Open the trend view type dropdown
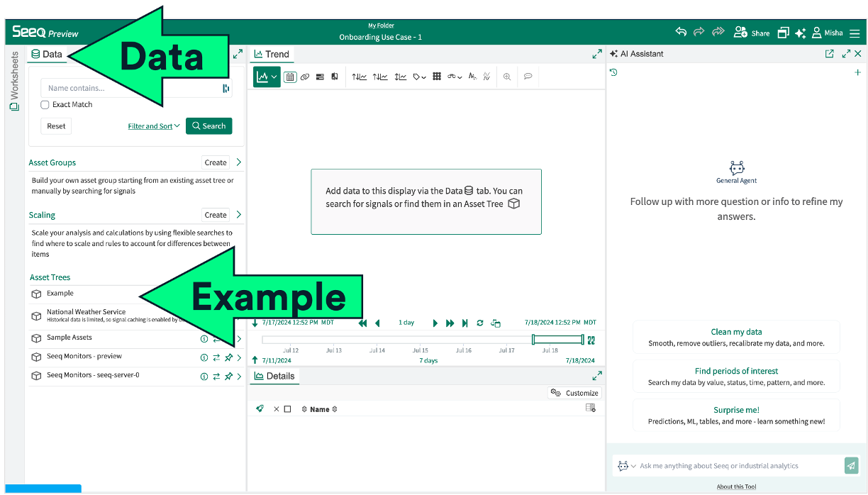 tap(267, 77)
